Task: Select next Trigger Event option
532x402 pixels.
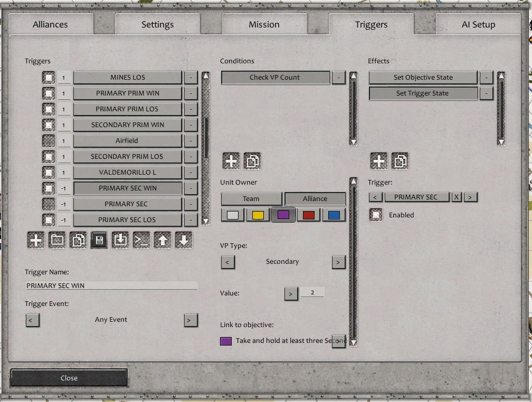Action: tap(191, 320)
